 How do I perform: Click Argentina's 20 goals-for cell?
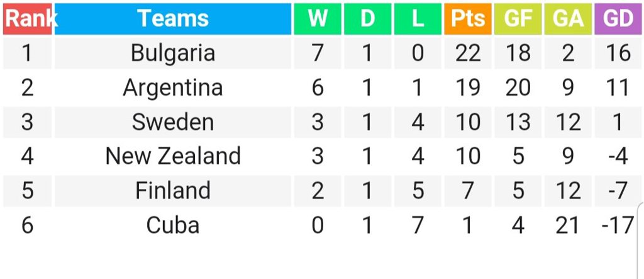coord(518,88)
